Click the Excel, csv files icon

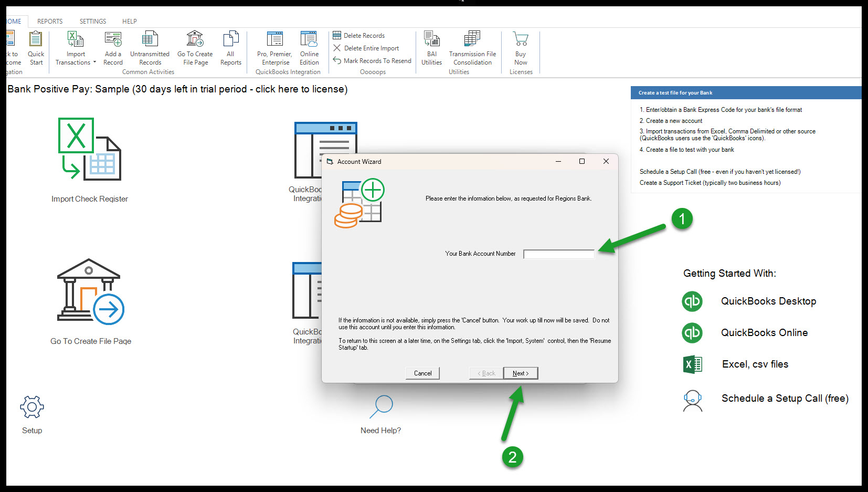point(692,364)
